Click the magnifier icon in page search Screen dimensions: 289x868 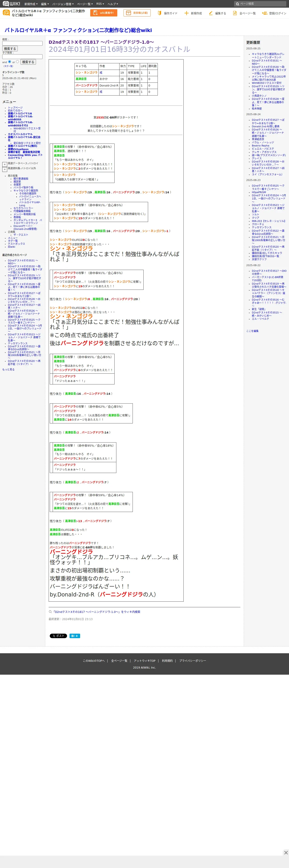(237, 4)
